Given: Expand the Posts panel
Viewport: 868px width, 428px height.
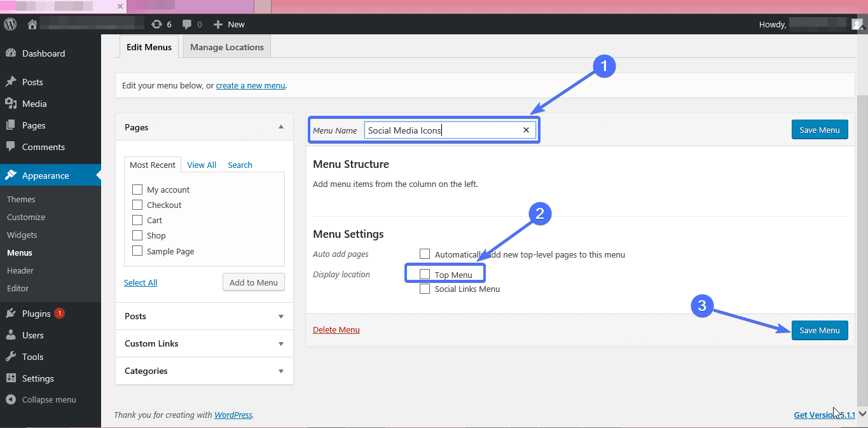Looking at the screenshot, I should [x=204, y=316].
